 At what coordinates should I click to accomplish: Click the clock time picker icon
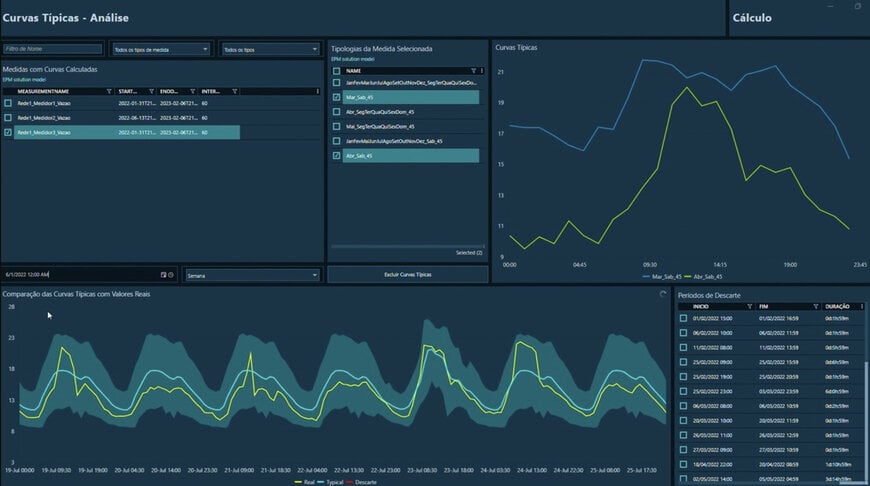pyautogui.click(x=171, y=274)
